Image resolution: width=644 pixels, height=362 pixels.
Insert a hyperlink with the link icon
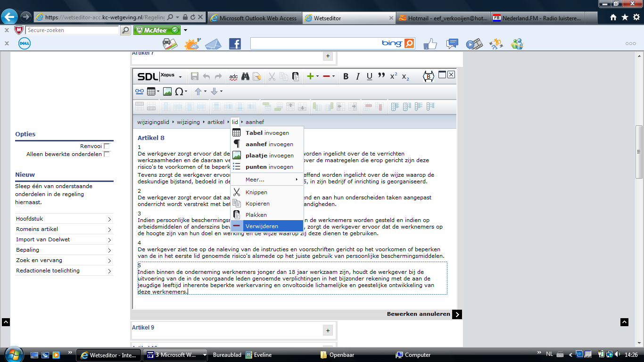click(x=140, y=91)
